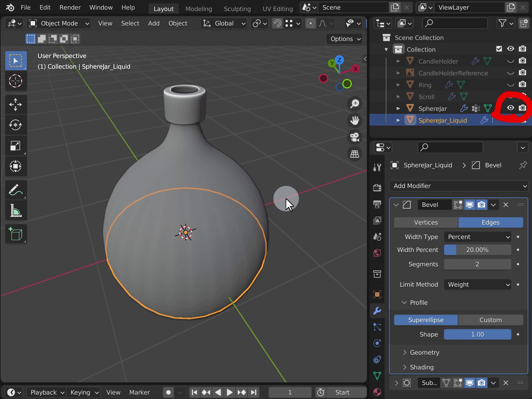Click the Width Percent slider

click(477, 250)
